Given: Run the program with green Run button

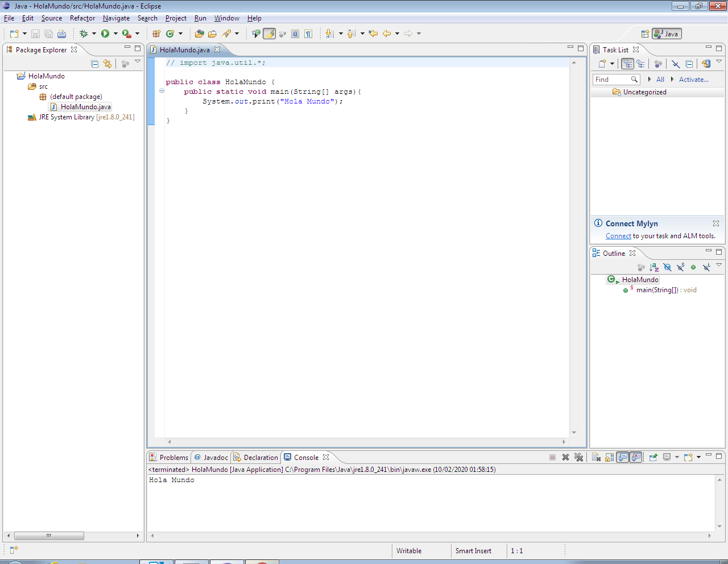Looking at the screenshot, I should [x=105, y=34].
